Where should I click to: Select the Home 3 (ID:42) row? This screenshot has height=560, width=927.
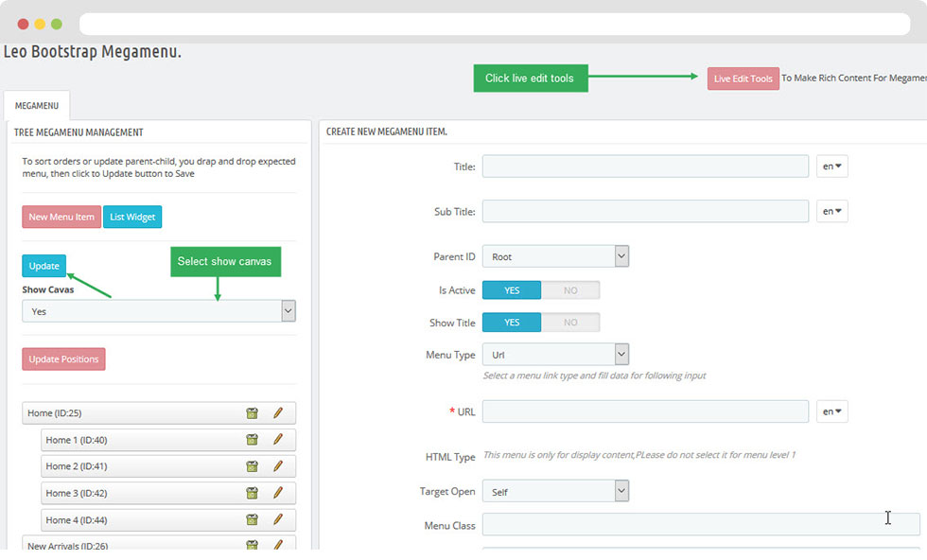pyautogui.click(x=168, y=493)
